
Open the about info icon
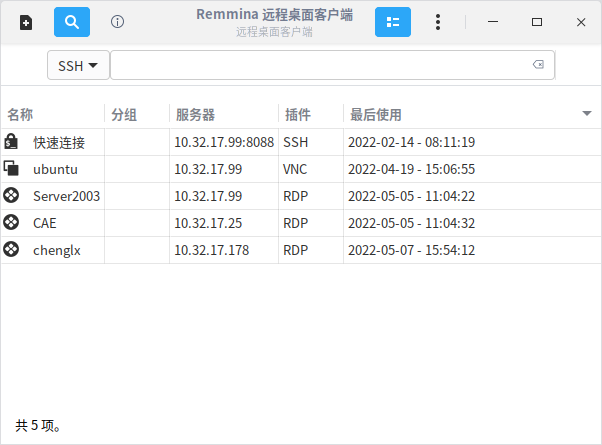click(x=117, y=22)
